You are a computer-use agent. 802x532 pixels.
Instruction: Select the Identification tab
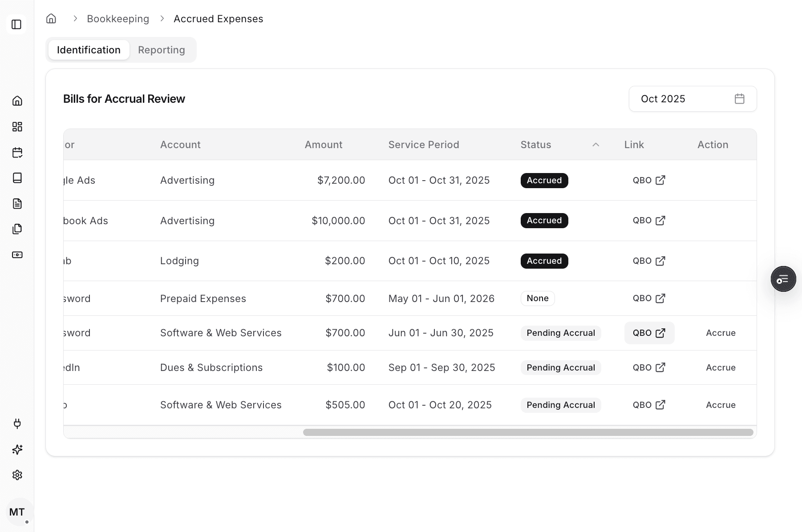pyautogui.click(x=89, y=50)
